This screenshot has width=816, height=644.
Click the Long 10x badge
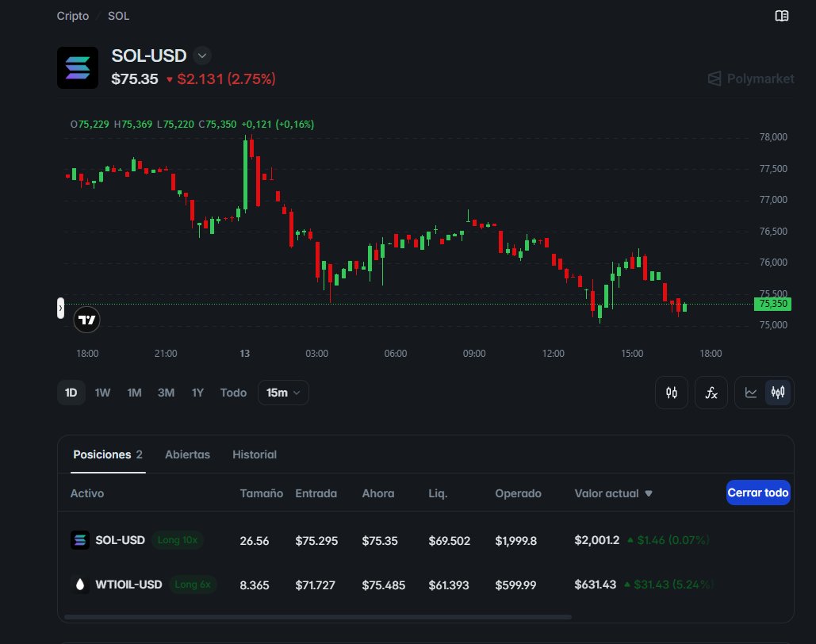[x=178, y=540]
